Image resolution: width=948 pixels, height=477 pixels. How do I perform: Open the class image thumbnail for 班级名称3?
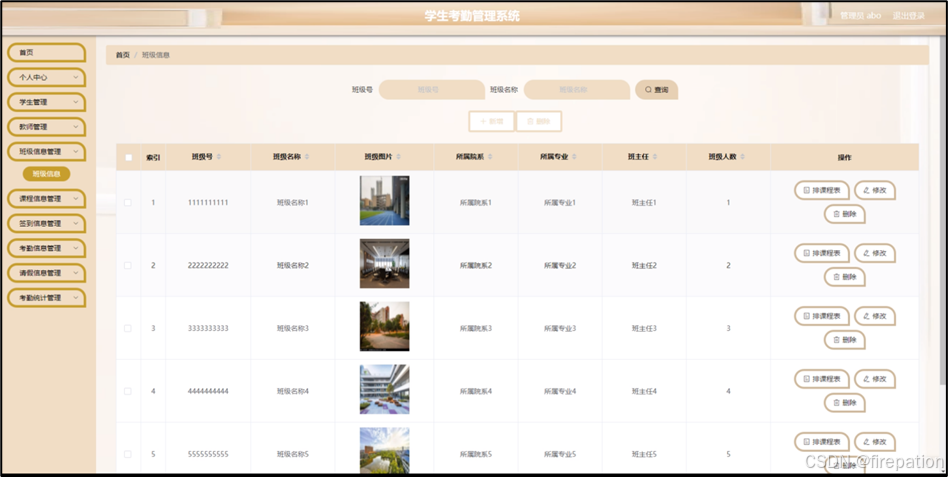click(x=385, y=326)
